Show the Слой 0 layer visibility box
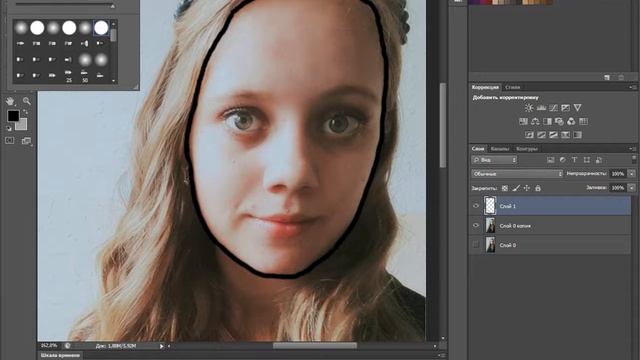Screen dimensions: 640x360 click(476, 245)
